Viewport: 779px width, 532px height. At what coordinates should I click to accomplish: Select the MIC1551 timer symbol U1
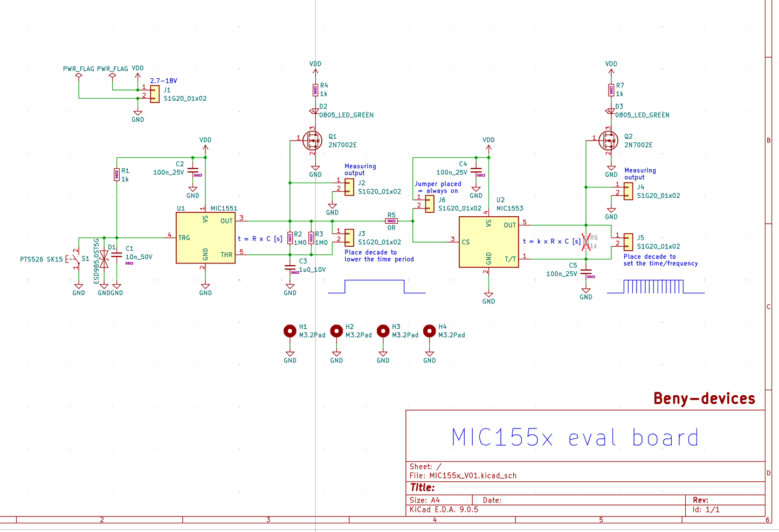pyautogui.click(x=205, y=238)
